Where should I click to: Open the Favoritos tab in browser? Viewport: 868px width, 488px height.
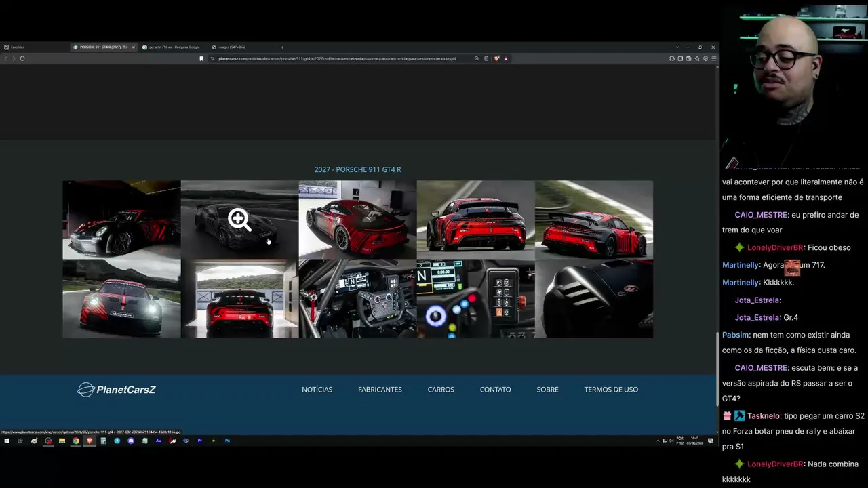coord(15,47)
